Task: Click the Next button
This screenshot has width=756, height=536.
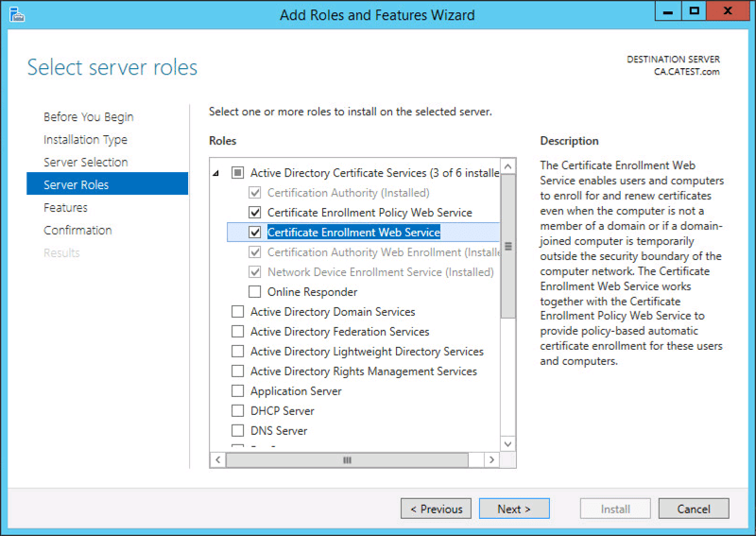Action: (x=514, y=509)
